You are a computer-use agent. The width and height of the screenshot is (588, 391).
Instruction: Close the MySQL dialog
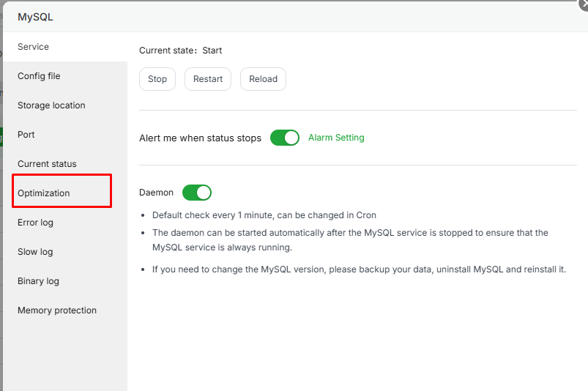point(584,4)
